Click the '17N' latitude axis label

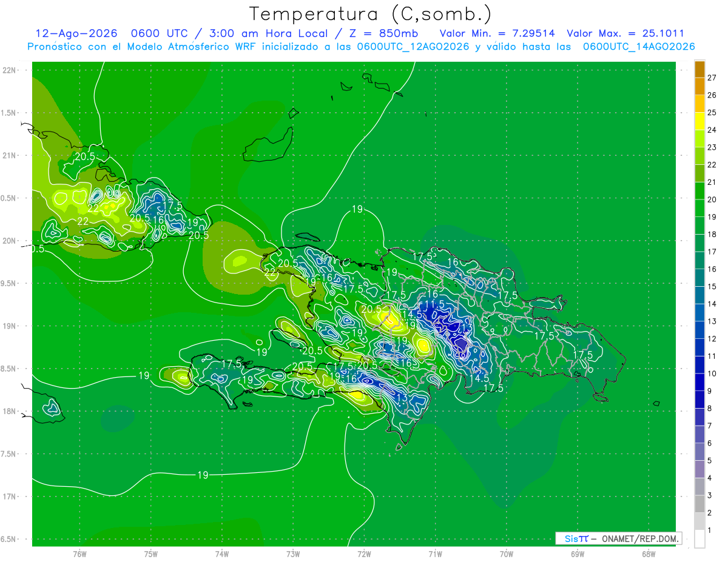click(8, 497)
